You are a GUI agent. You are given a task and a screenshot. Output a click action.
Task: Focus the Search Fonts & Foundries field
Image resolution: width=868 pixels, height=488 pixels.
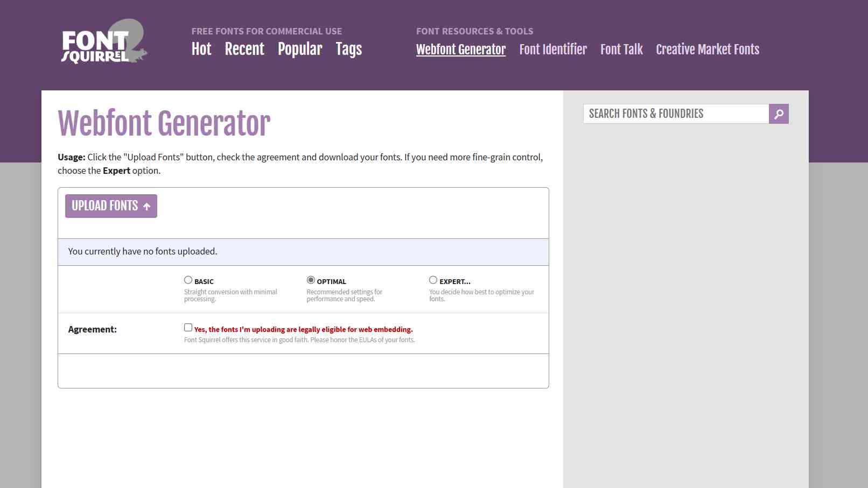(676, 114)
